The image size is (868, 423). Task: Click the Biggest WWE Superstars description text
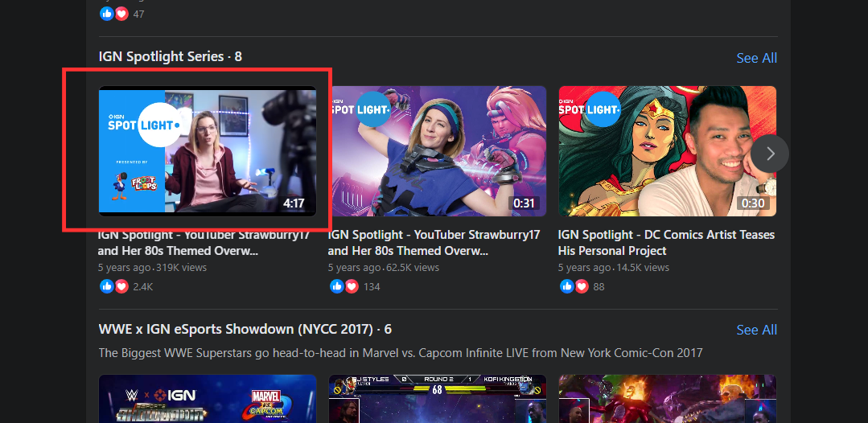click(401, 353)
